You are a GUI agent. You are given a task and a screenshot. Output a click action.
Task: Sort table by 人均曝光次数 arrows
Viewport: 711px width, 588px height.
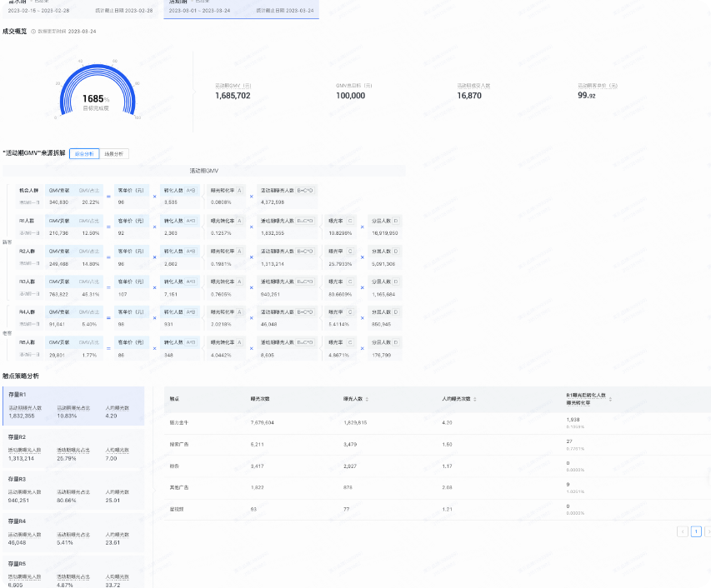point(475,400)
